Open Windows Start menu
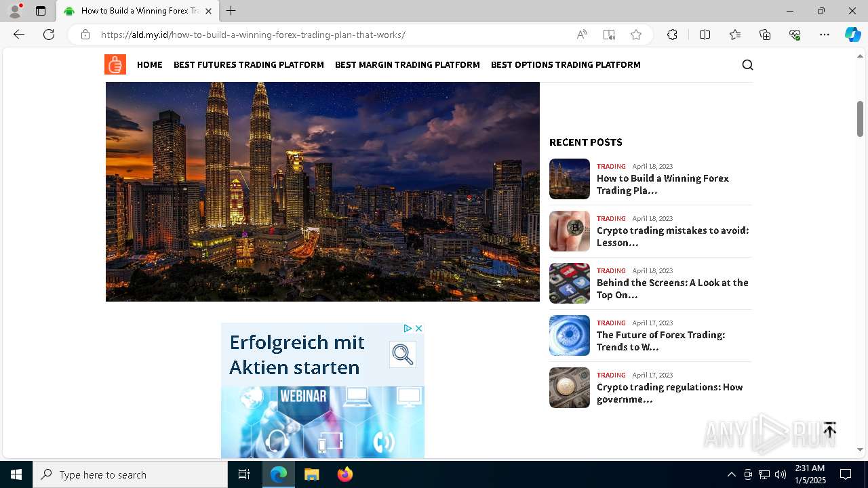The image size is (868, 488). (16, 474)
